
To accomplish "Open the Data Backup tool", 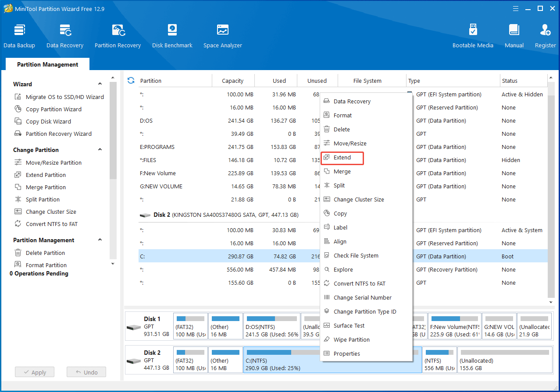I will click(x=19, y=36).
